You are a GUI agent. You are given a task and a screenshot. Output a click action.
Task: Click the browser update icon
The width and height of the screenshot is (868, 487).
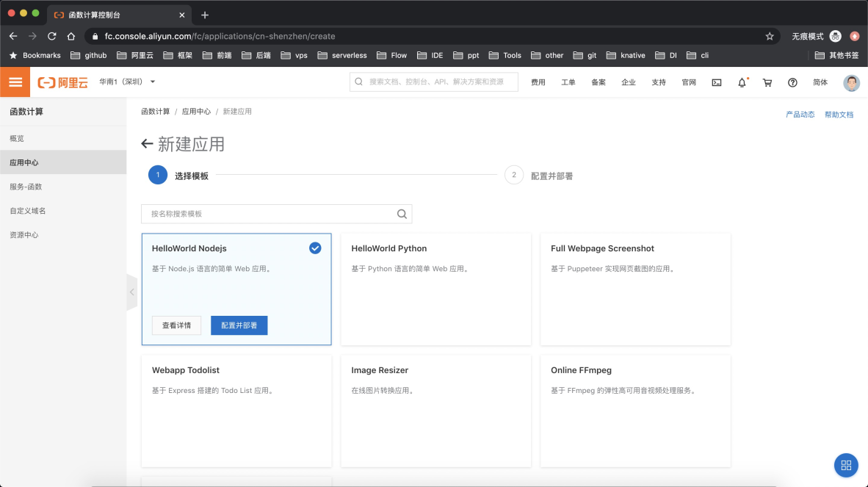coord(855,36)
